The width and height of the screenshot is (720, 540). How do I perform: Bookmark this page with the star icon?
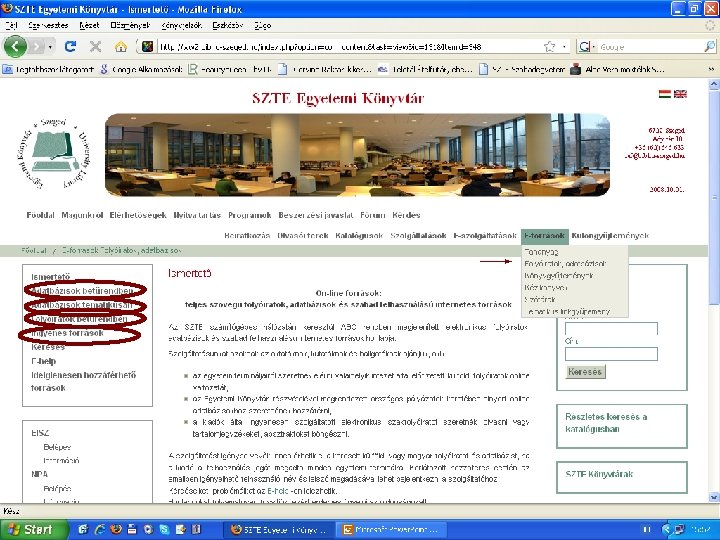point(549,46)
